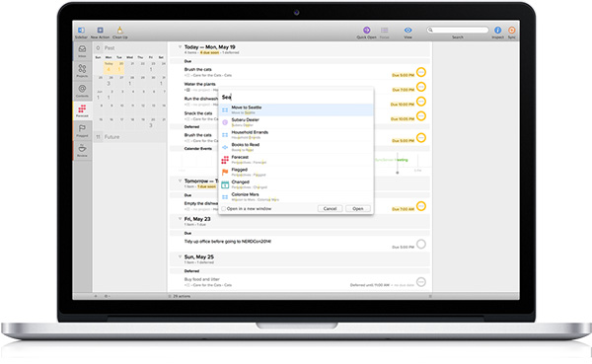
Task: Click the Clean Up broom icon
Action: [x=119, y=30]
